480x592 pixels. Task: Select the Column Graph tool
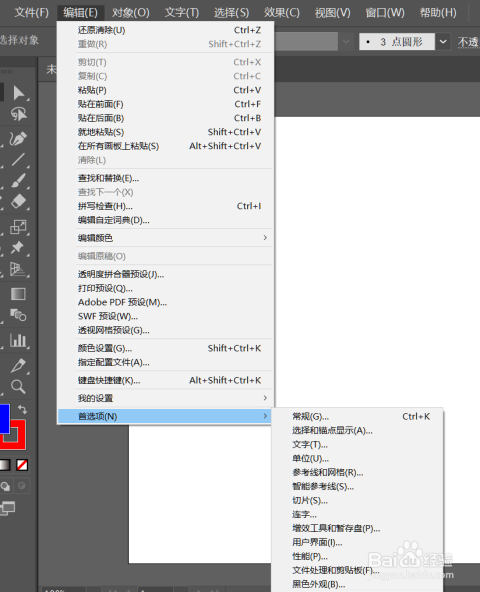(x=18, y=340)
